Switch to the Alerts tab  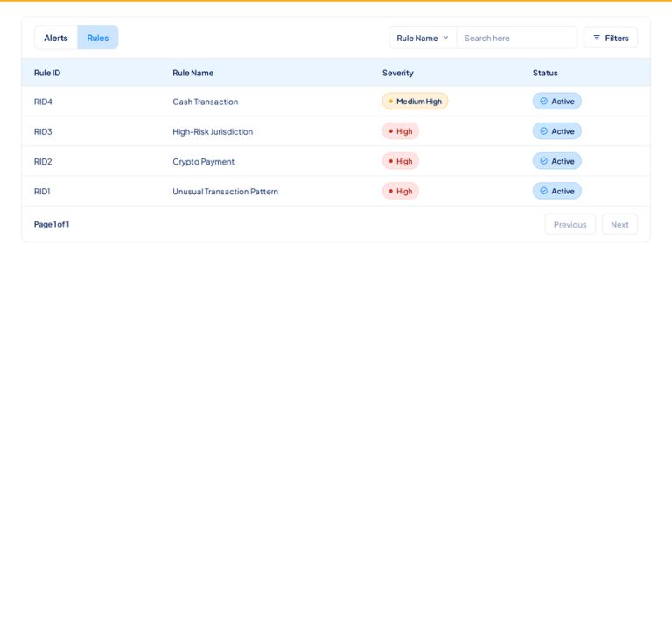point(56,38)
